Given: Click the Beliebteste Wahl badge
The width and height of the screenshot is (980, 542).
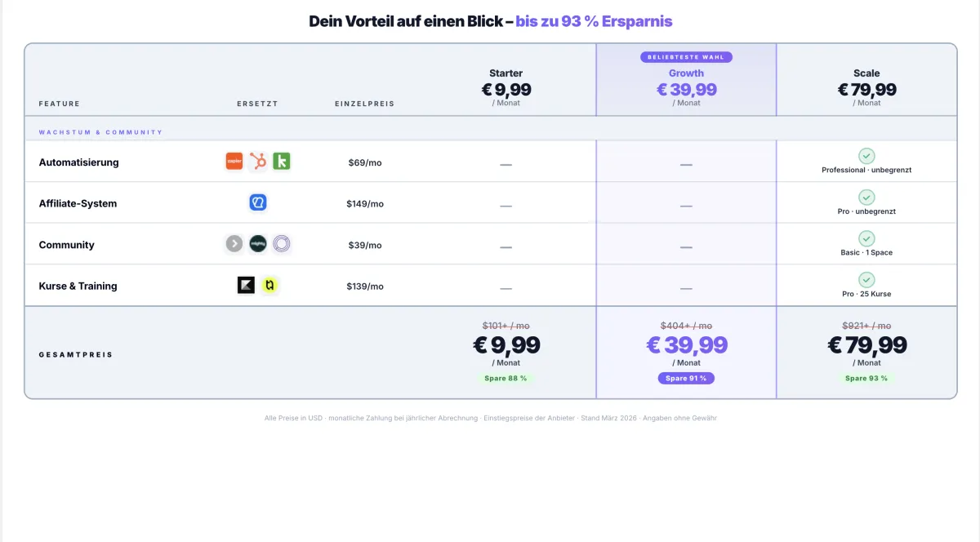Looking at the screenshot, I should pyautogui.click(x=686, y=57).
